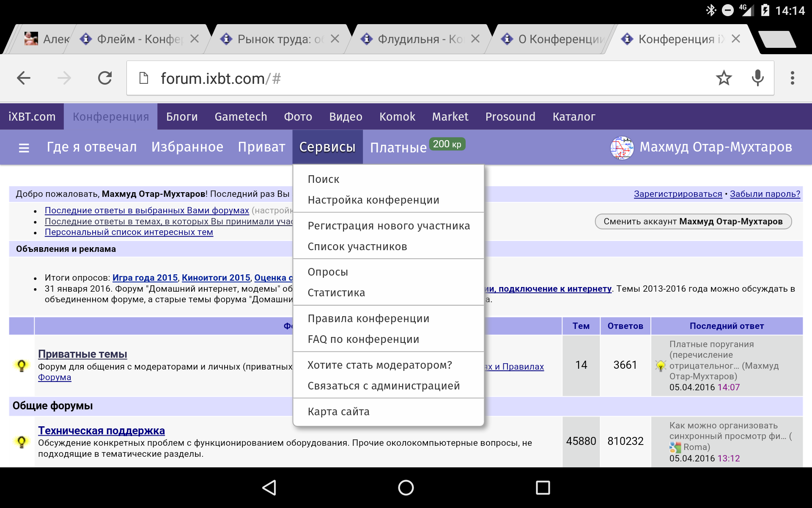
Task: Close the Рынок труда tab
Action: click(335, 39)
